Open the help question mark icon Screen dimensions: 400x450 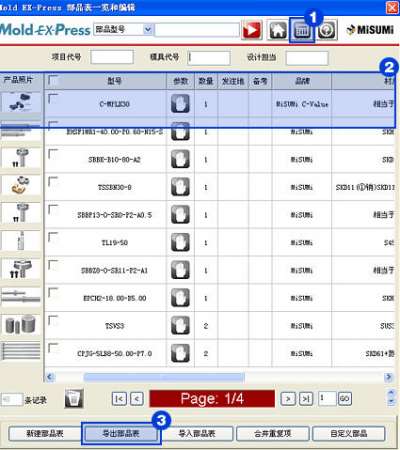click(327, 30)
